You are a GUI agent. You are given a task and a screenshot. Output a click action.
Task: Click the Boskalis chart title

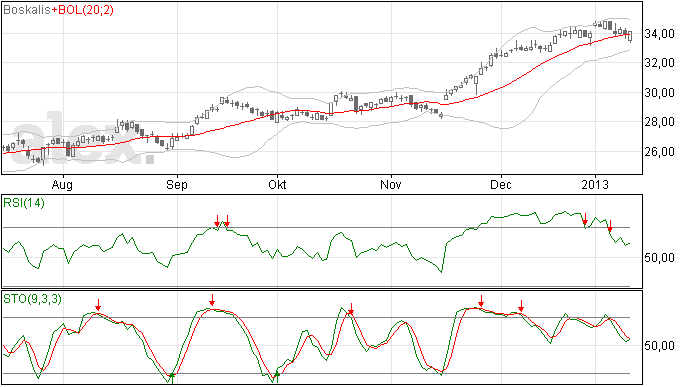27,10
